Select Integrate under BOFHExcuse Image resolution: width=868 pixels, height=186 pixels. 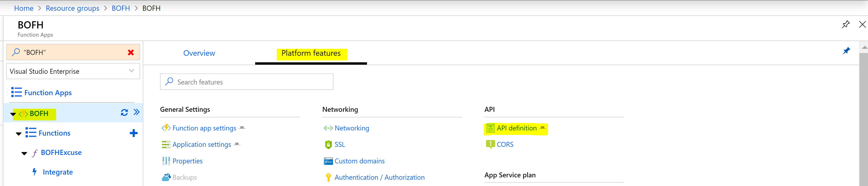[x=58, y=172]
